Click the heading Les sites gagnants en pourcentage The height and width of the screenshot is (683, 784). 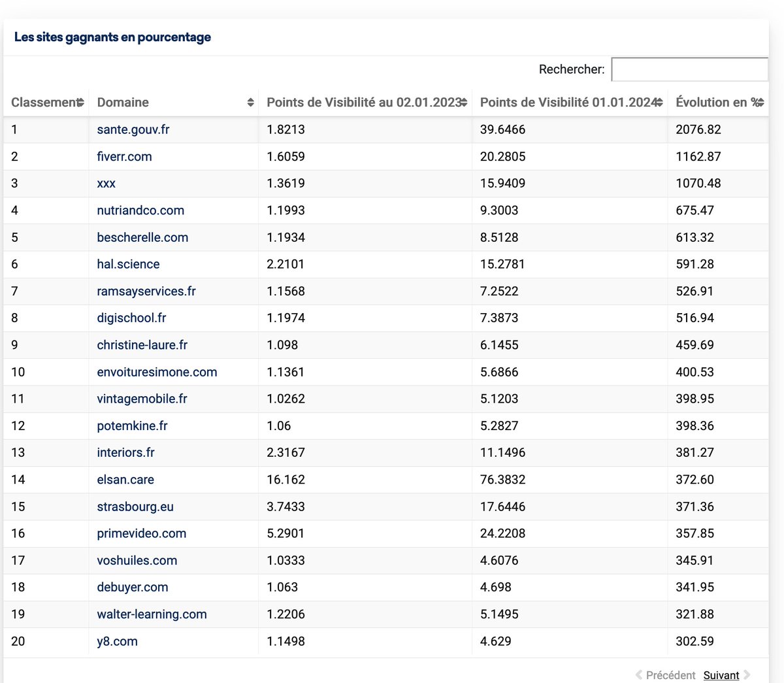tap(112, 37)
